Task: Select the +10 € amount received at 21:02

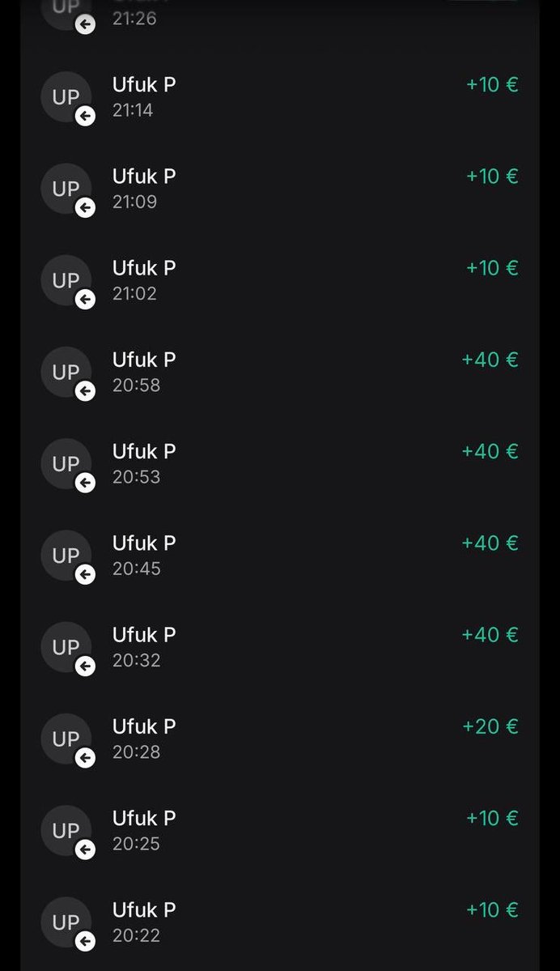Action: (492, 268)
